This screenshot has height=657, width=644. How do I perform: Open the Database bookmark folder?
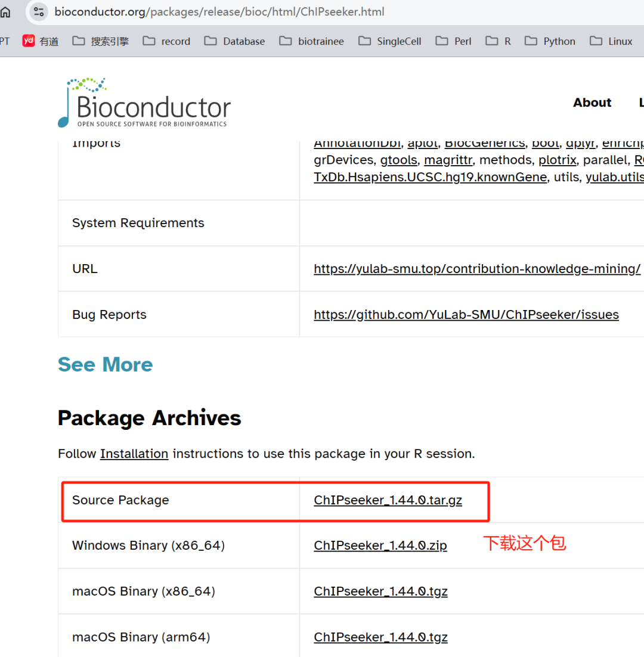234,41
